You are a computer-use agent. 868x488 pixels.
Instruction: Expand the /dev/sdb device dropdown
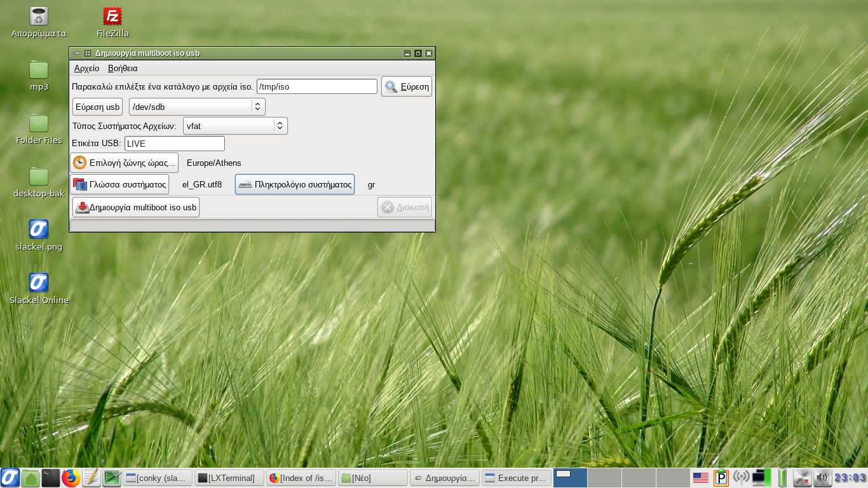(257, 107)
